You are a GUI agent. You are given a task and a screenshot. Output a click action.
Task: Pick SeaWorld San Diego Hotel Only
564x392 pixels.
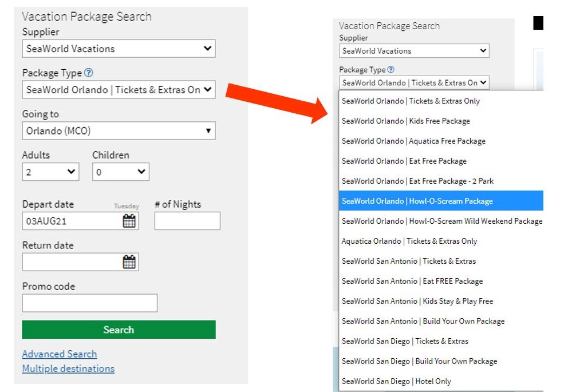396,381
